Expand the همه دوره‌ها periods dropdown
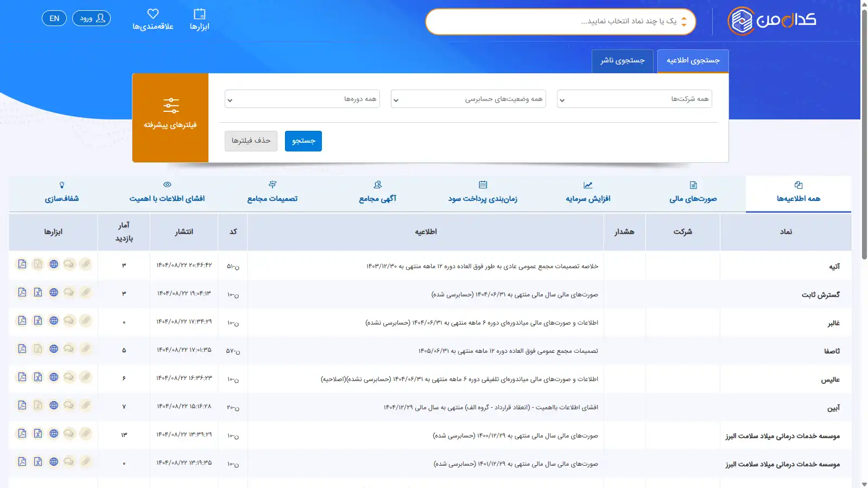The width and height of the screenshot is (868, 488). (302, 99)
